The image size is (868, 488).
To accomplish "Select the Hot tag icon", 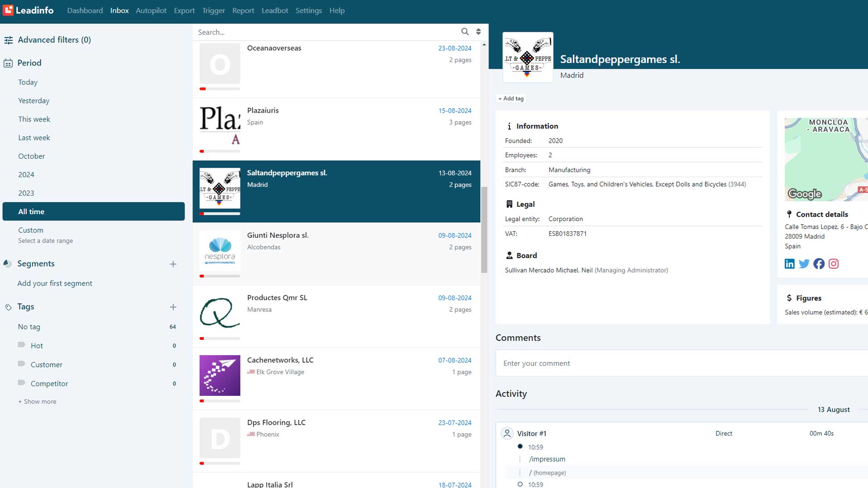I will (x=21, y=345).
